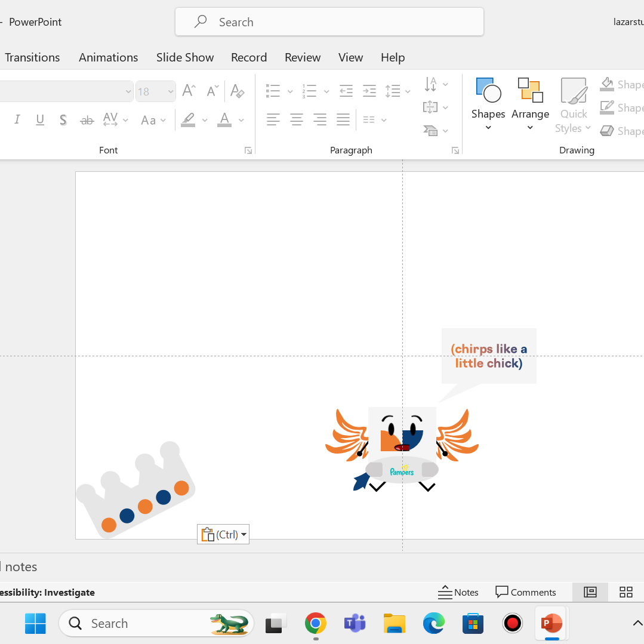Screen dimensions: 644x644
Task: Click the text Shadow icon
Action: [63, 120]
